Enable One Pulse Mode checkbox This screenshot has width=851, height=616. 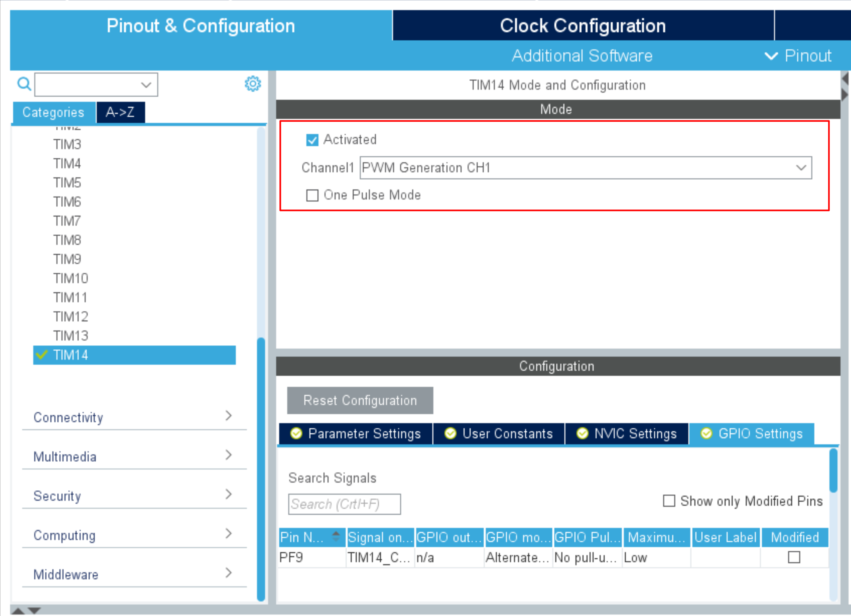click(x=312, y=195)
